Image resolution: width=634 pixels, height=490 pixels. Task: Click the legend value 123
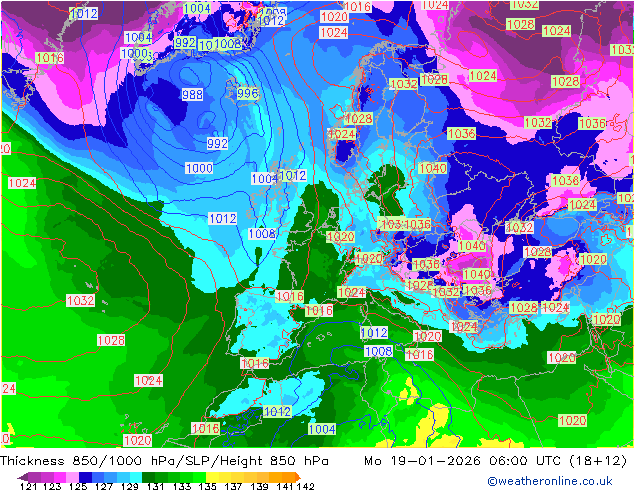pyautogui.click(x=52, y=486)
